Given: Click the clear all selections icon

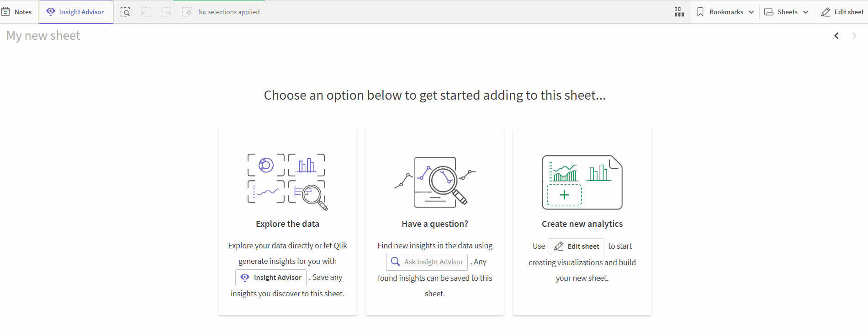Looking at the screenshot, I should [x=187, y=12].
